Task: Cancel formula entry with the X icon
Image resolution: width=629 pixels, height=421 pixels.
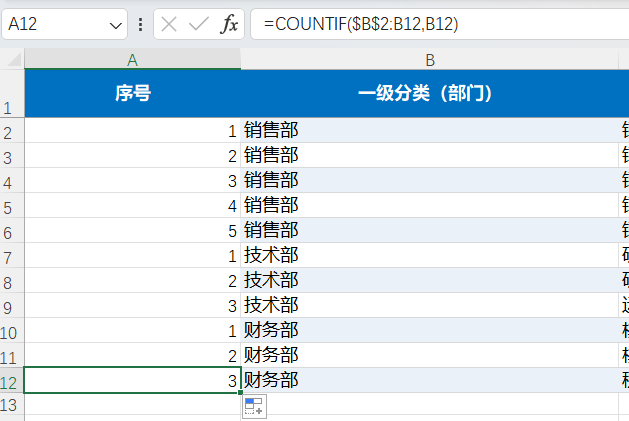Action: [169, 24]
